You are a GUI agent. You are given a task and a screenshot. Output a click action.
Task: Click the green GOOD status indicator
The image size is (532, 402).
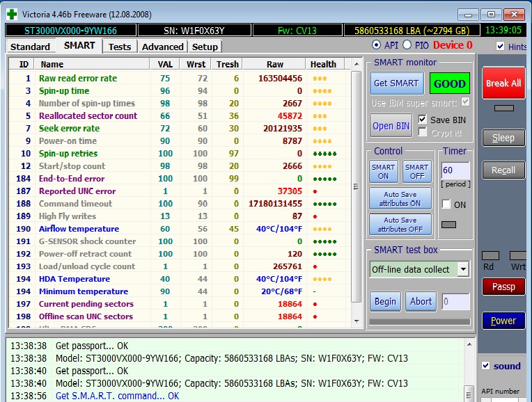click(450, 83)
